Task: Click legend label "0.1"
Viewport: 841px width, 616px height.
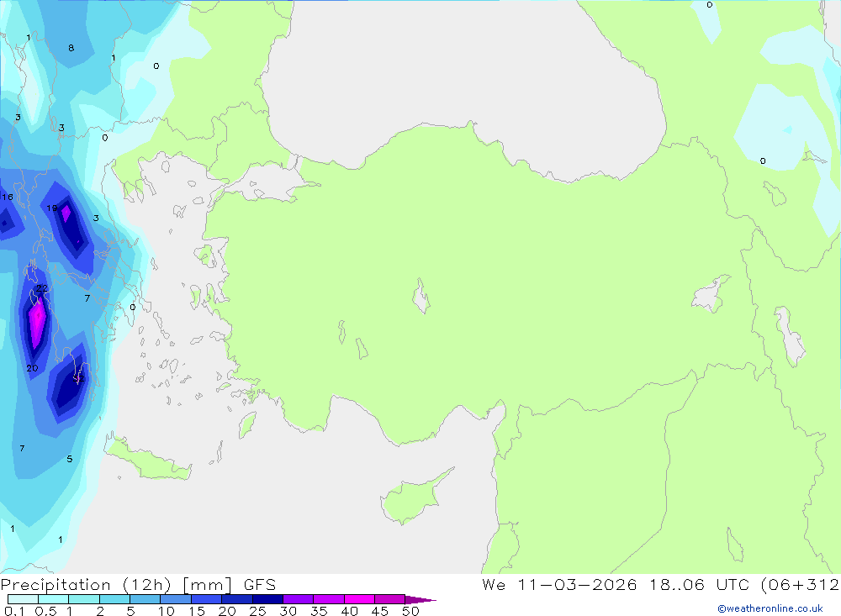Action: [14, 611]
